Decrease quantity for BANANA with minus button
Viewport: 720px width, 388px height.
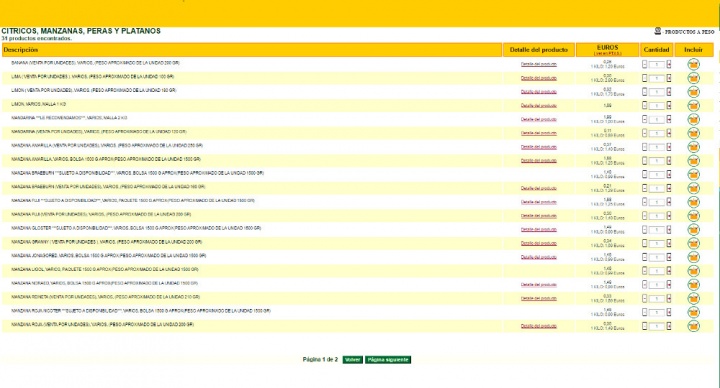click(x=644, y=64)
